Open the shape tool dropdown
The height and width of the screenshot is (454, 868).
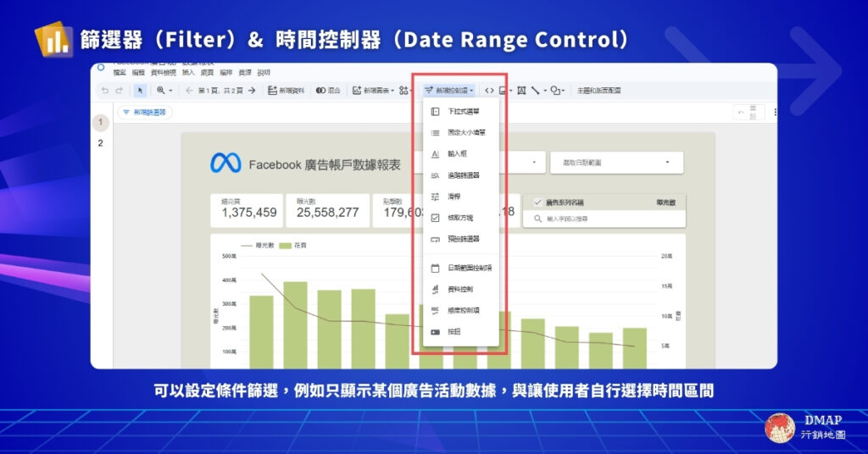[557, 90]
